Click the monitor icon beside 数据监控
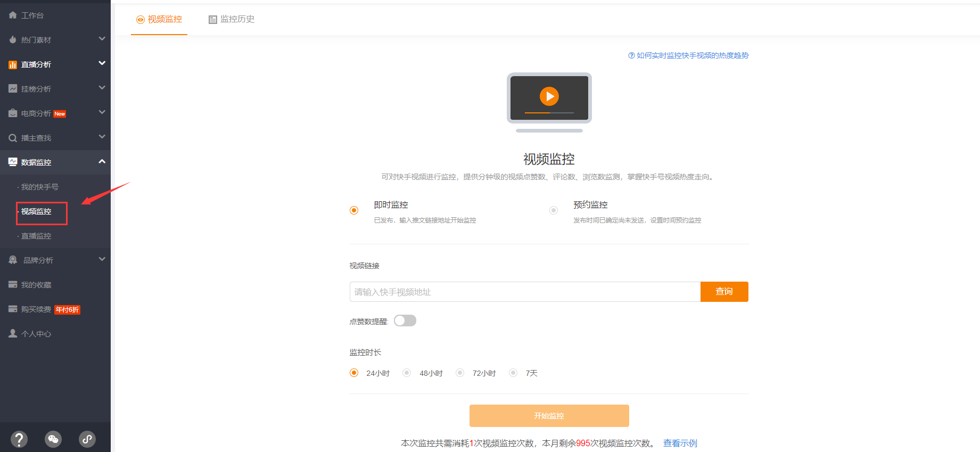The width and height of the screenshot is (980, 452). click(x=13, y=162)
